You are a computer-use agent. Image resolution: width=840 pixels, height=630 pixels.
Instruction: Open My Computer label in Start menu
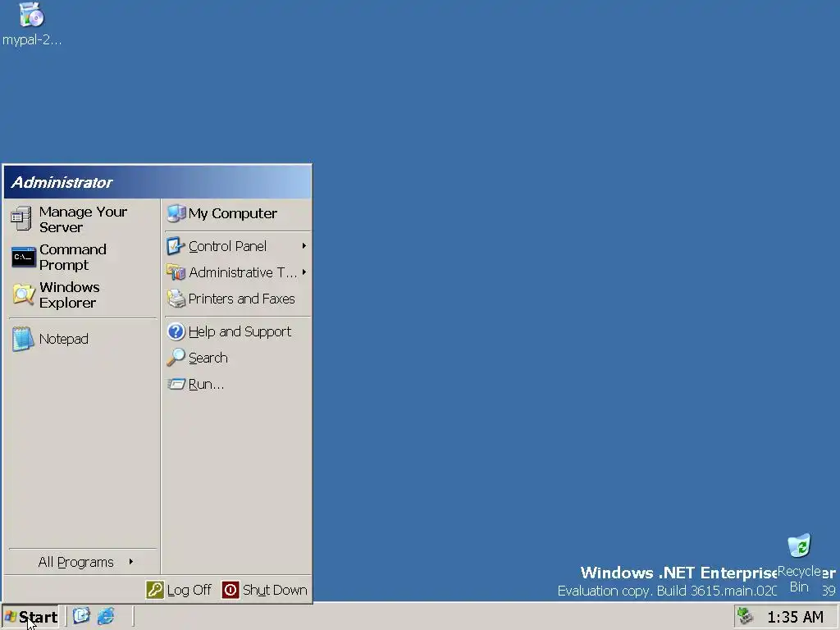tap(232, 213)
